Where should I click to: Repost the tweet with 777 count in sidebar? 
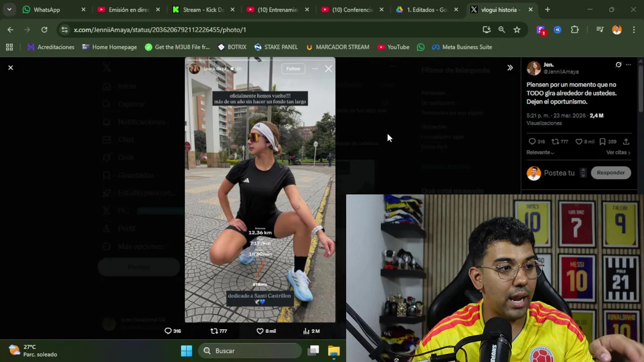559,142
